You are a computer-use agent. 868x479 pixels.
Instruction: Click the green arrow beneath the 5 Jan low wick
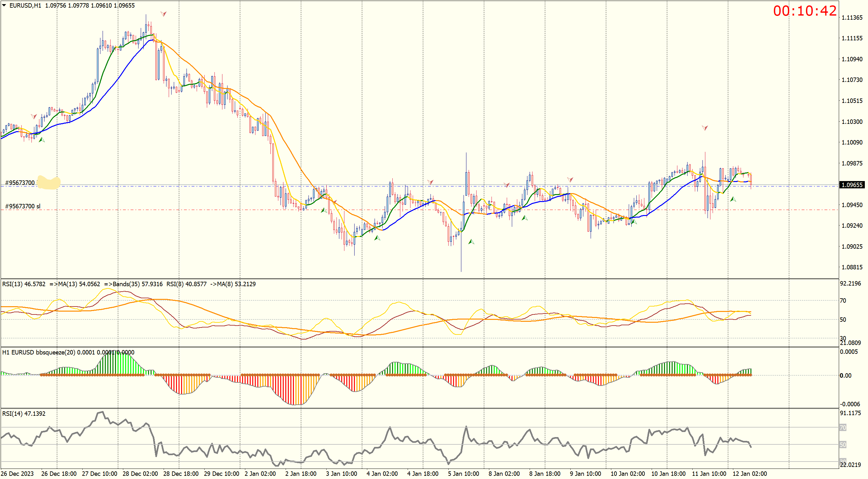(471, 241)
